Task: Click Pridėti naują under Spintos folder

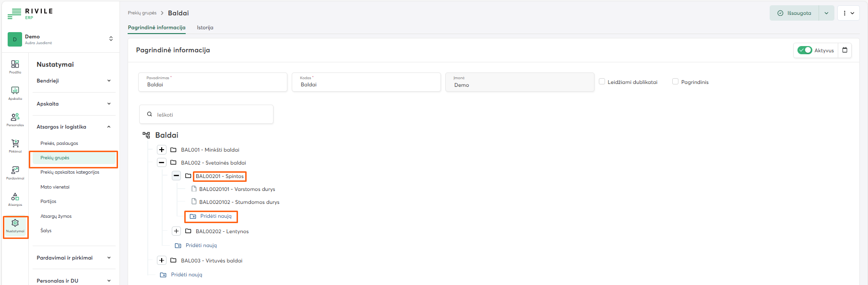Action: [x=215, y=216]
